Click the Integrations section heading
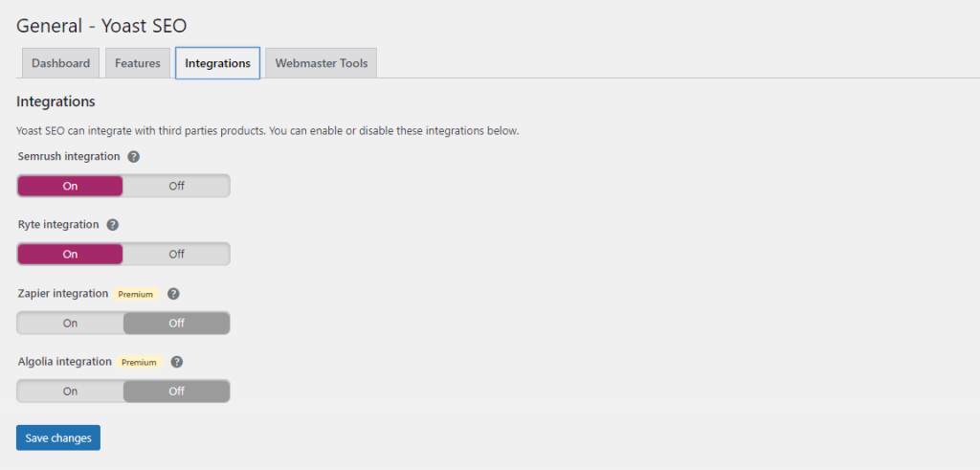980x470 pixels. (56, 101)
